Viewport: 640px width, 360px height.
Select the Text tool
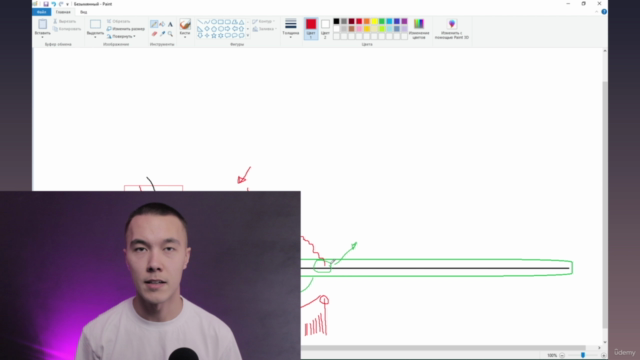[x=170, y=24]
